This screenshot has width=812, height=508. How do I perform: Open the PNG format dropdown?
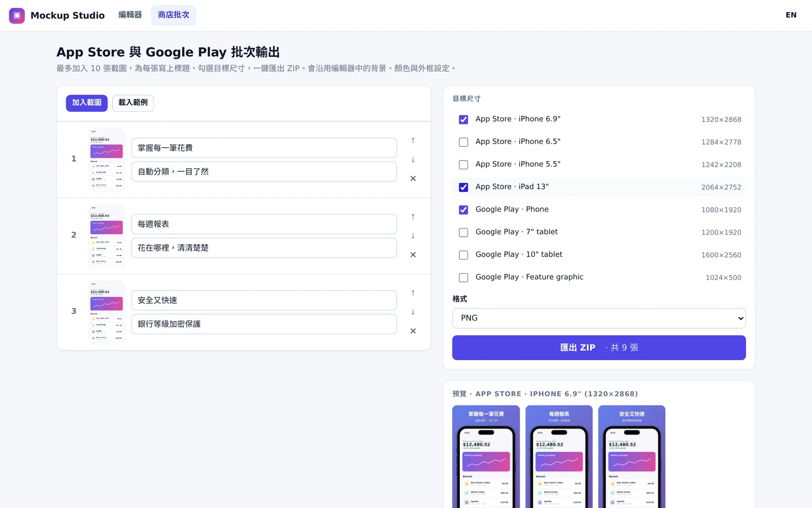point(599,318)
